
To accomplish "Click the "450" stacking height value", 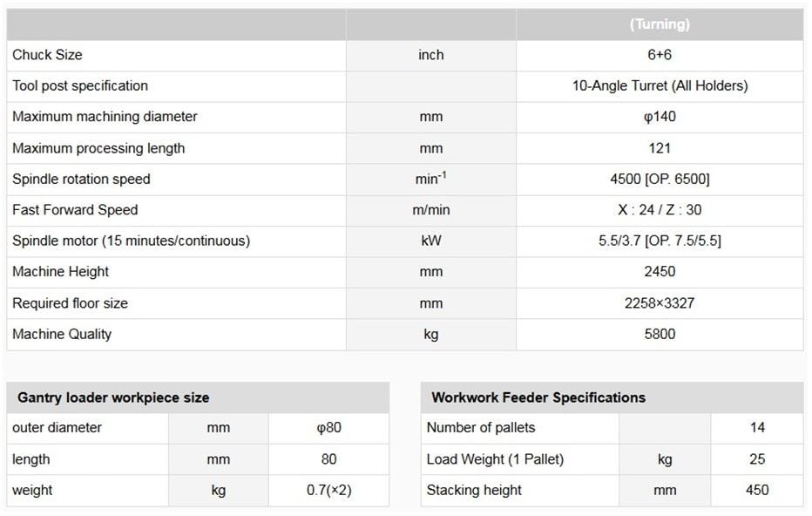I will (757, 490).
